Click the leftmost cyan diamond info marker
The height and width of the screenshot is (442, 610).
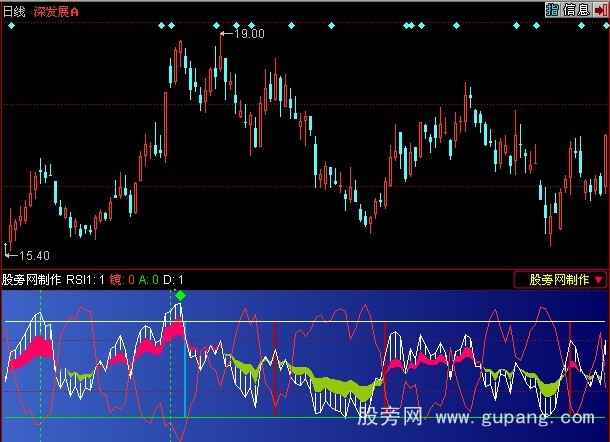pos(11,26)
